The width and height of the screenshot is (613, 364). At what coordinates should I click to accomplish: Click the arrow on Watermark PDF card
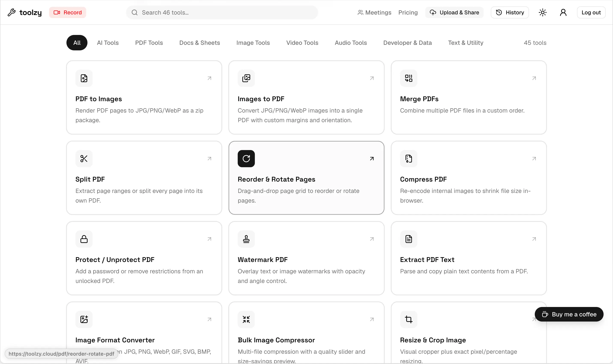372,239
